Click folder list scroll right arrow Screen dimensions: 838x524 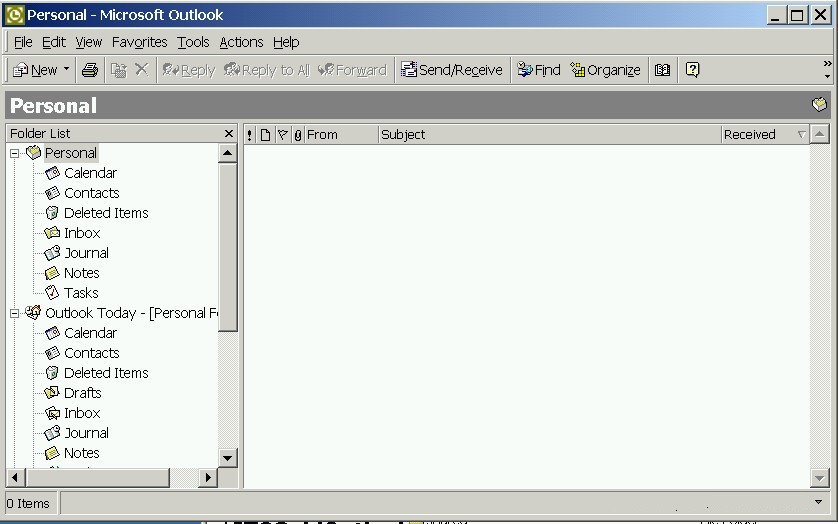[x=207, y=477]
